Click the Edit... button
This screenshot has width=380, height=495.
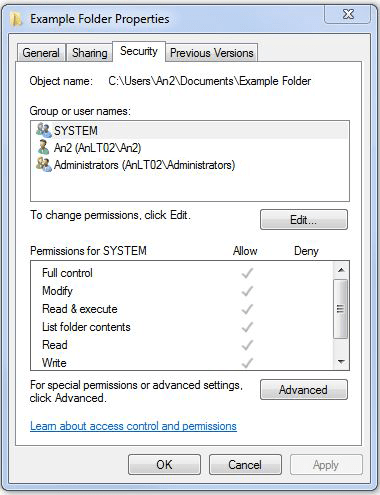point(304,220)
